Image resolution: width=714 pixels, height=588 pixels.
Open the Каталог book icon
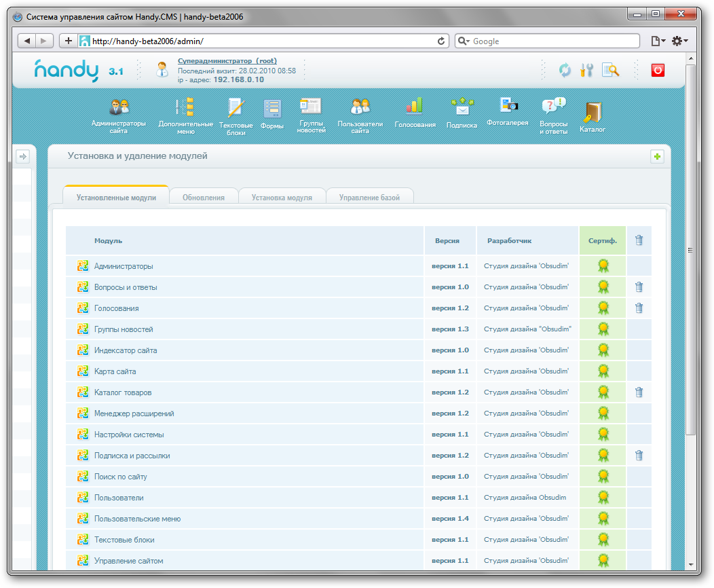point(593,112)
